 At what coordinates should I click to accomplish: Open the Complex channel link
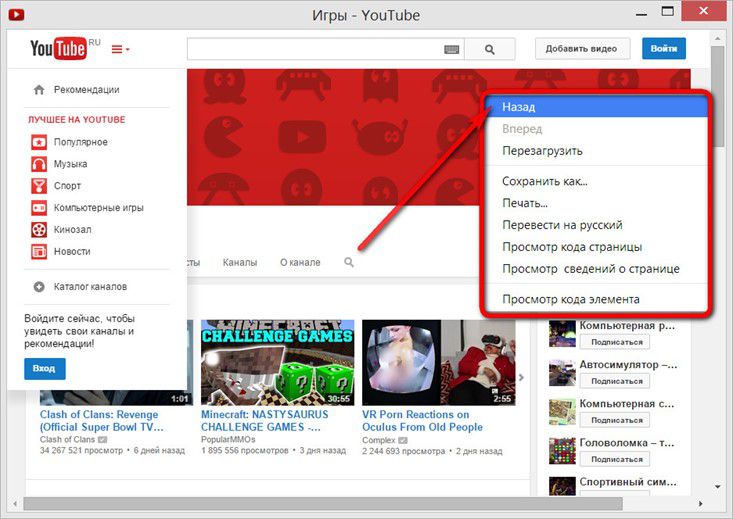[x=379, y=440]
